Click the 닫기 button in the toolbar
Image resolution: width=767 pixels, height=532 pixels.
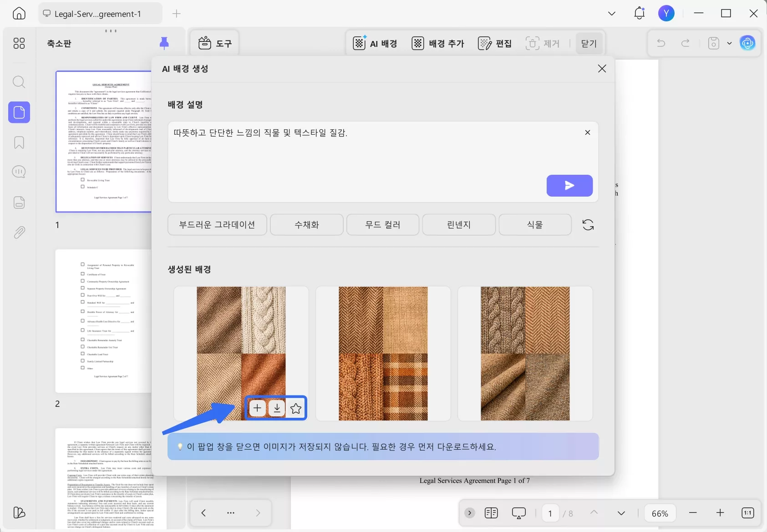pyautogui.click(x=589, y=43)
